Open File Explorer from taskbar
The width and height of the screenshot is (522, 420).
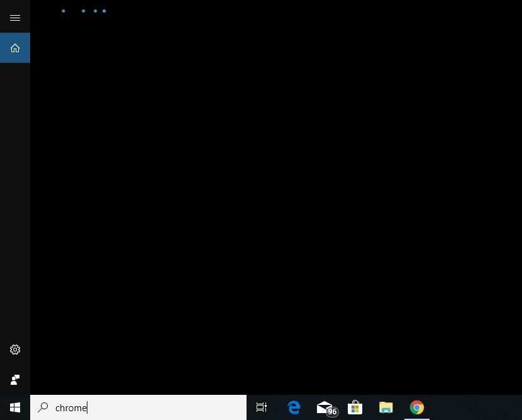(386, 407)
